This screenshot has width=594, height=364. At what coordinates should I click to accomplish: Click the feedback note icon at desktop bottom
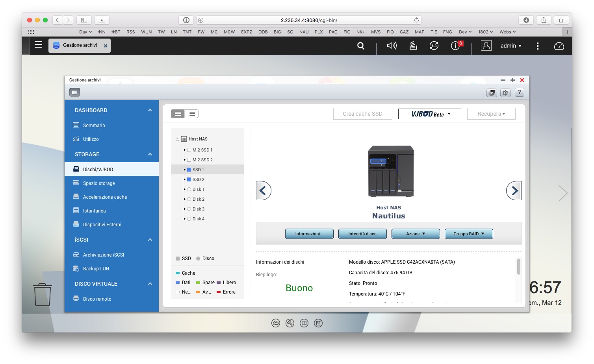(x=318, y=323)
